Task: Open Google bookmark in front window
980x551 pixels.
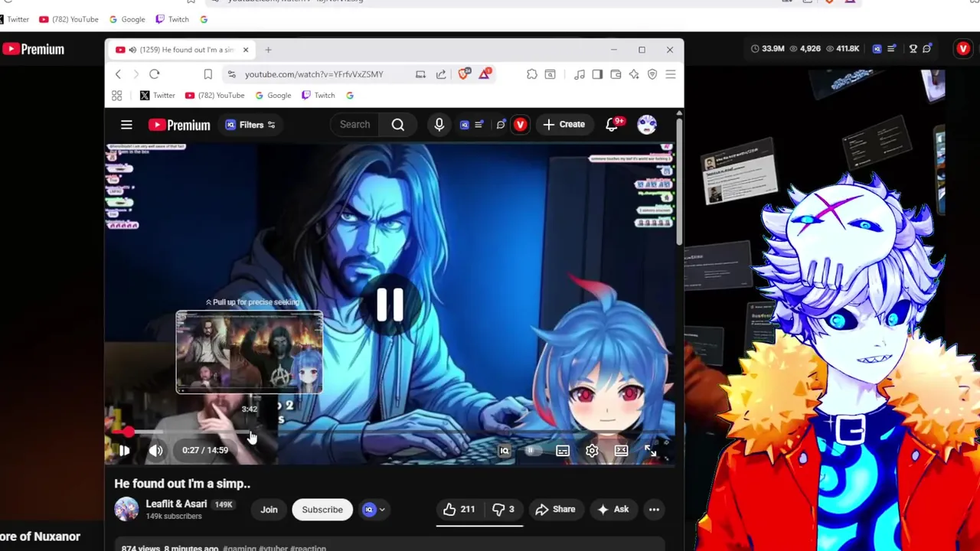Action: pyautogui.click(x=273, y=96)
